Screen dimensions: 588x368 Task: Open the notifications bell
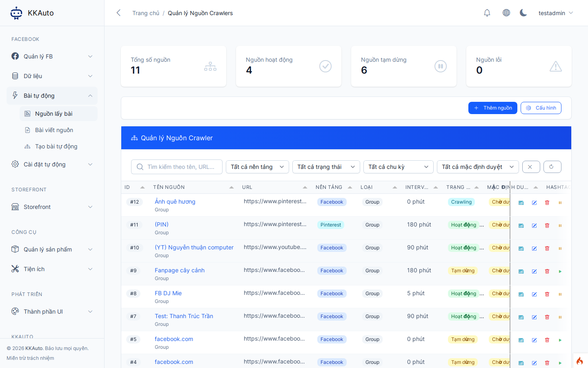coord(487,13)
